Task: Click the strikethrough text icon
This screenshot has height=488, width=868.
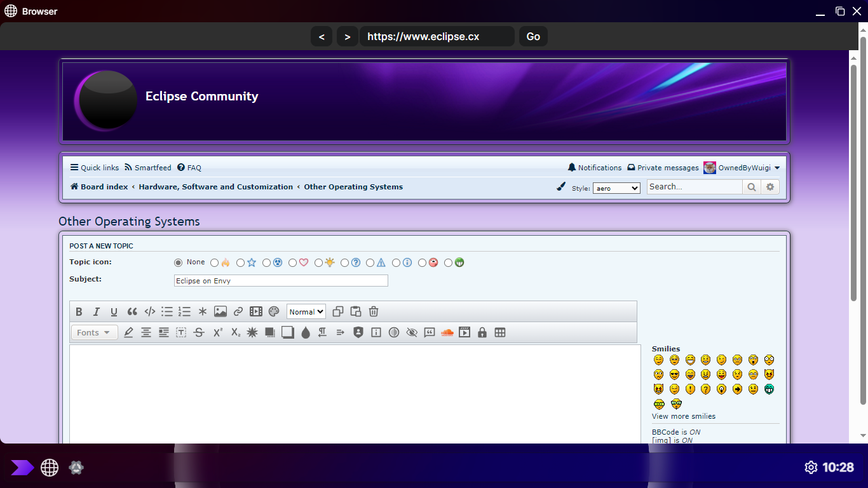Action: (199, 332)
